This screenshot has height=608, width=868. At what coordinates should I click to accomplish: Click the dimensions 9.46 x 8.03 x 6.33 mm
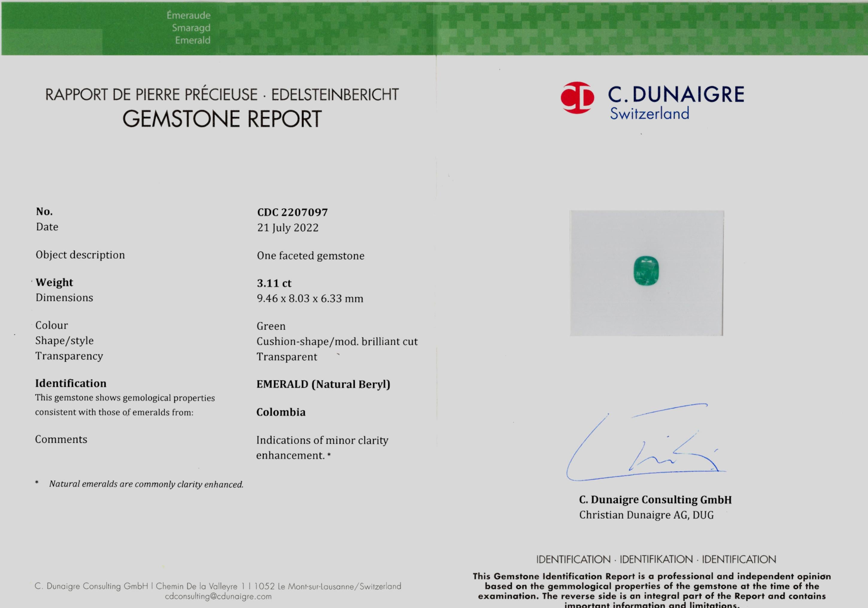[x=310, y=298]
